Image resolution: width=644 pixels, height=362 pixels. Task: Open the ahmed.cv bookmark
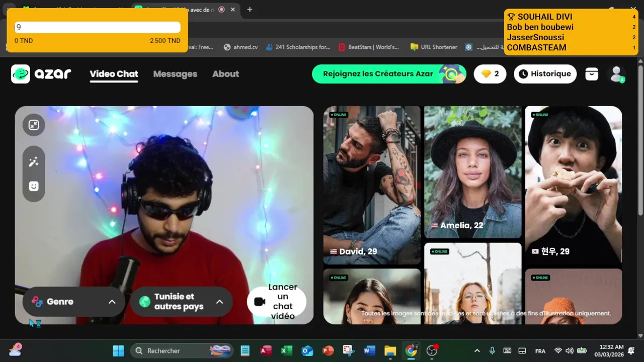pyautogui.click(x=240, y=47)
